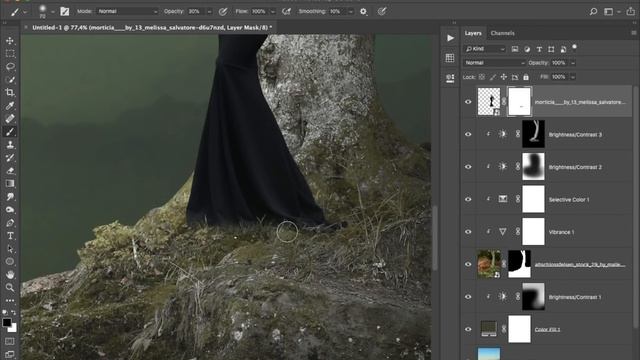Swap foreground and background colors
Screen dimensions: 640x360
point(13,312)
